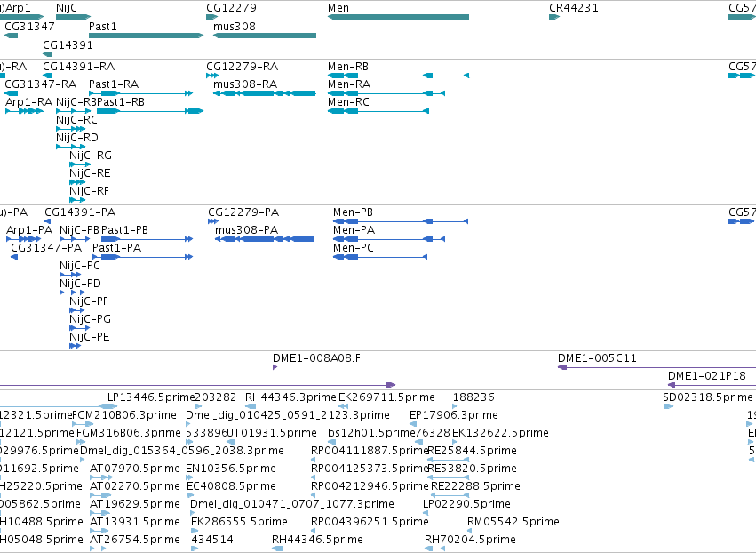This screenshot has width=756, height=553.
Task: Select the NijC-RE transcript
Action: pos(77,182)
